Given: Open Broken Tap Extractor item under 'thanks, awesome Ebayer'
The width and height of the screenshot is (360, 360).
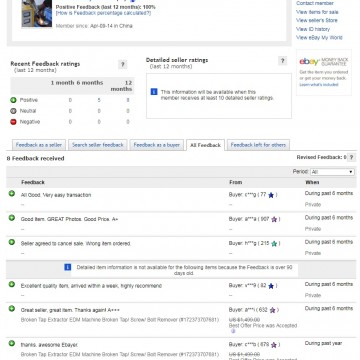Looking at the screenshot, I should 120,354.
